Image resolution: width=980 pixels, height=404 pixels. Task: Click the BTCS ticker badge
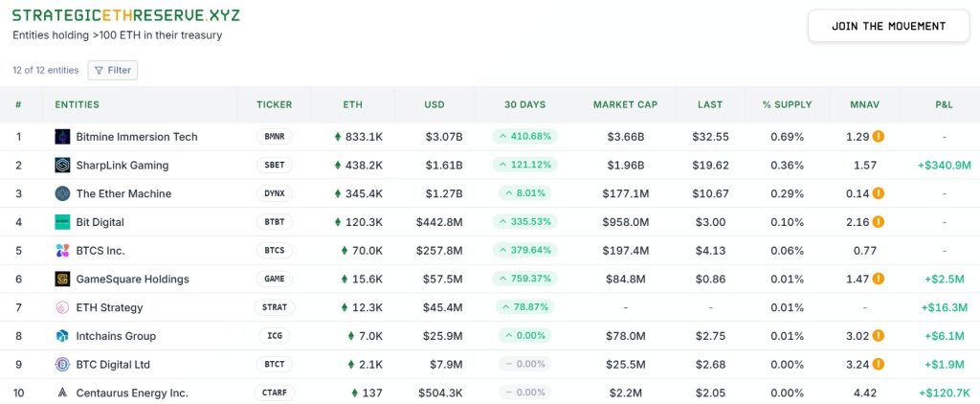coord(275,251)
